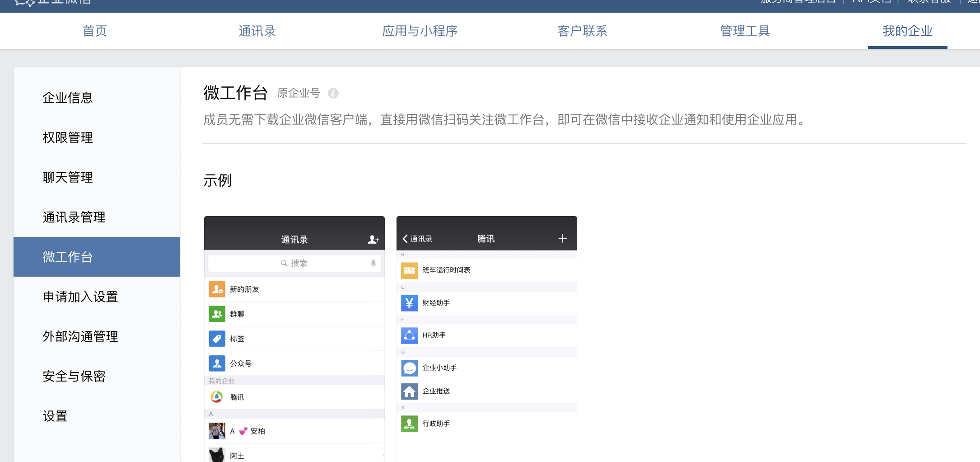This screenshot has height=462, width=980.
Task: Click the blue 公众号 icon
Action: 217,363
